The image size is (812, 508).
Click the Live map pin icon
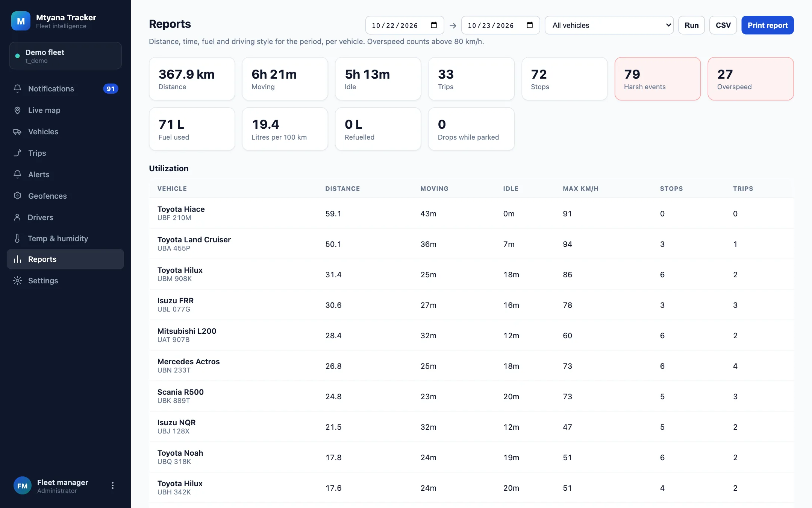pos(17,110)
